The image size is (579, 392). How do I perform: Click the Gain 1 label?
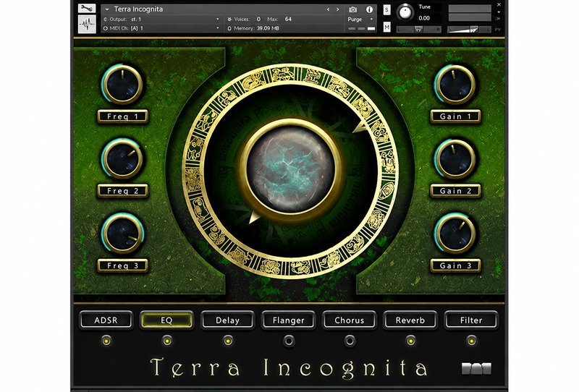[x=455, y=116]
